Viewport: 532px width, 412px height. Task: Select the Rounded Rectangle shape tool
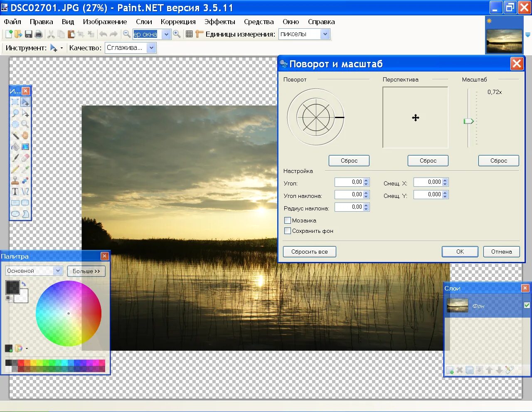point(25,203)
